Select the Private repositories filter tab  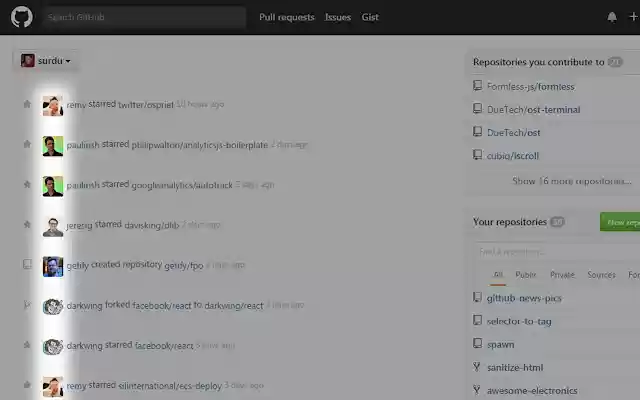(x=562, y=275)
